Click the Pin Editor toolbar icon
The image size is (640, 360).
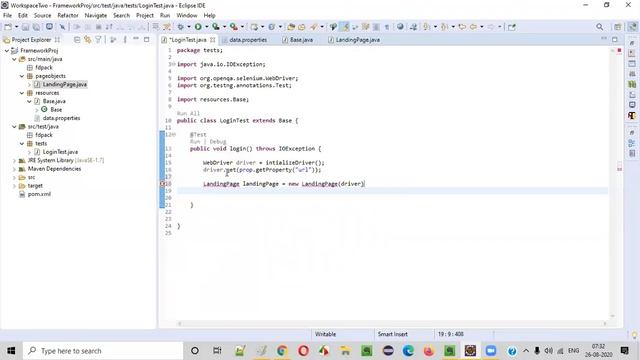512,27
